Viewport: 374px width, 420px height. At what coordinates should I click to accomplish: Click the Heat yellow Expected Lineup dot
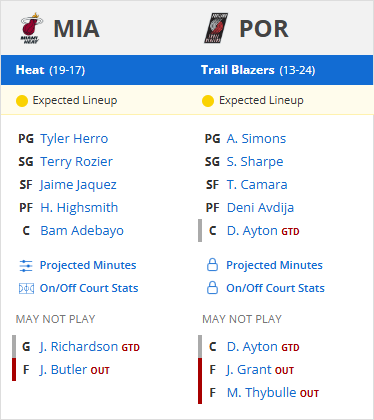click(x=22, y=101)
